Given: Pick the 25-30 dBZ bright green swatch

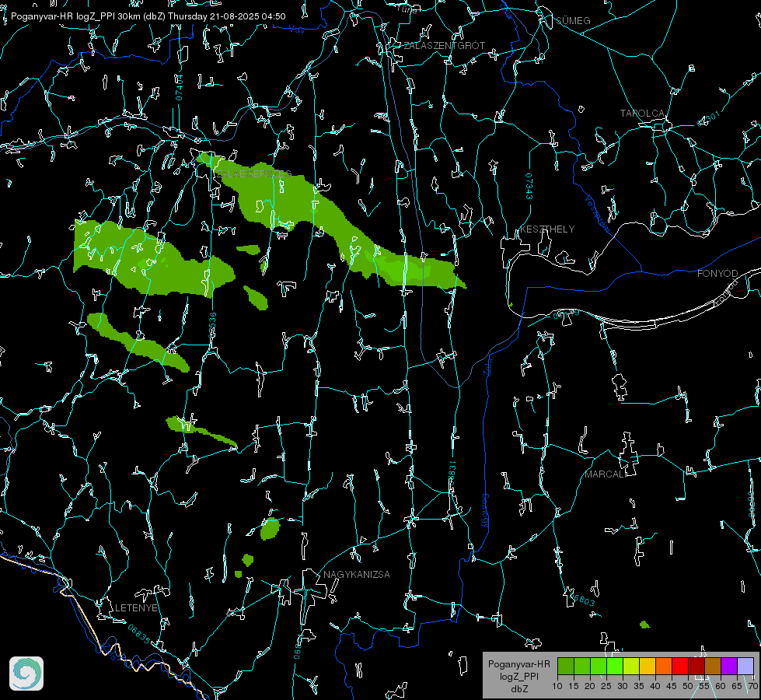Looking at the screenshot, I should click(x=615, y=666).
